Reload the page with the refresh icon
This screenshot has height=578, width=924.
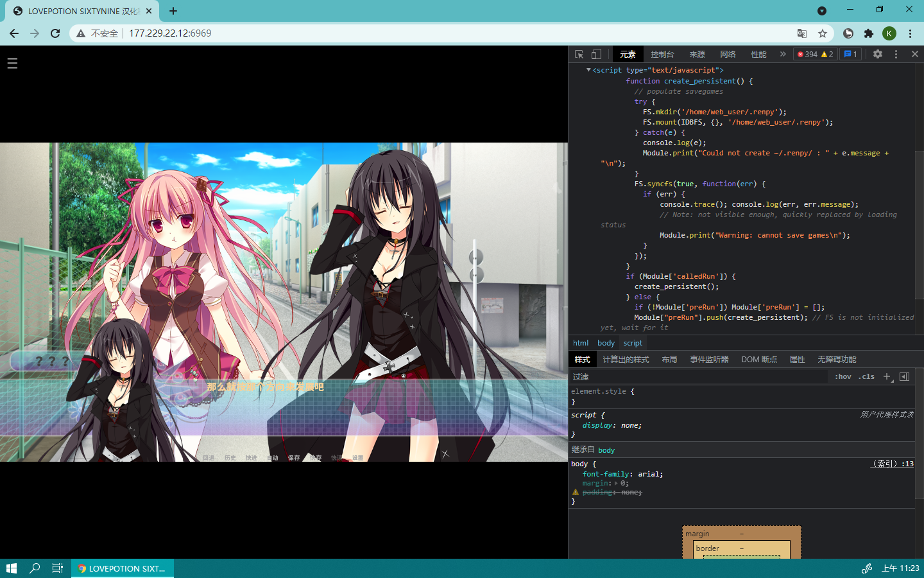coord(55,33)
